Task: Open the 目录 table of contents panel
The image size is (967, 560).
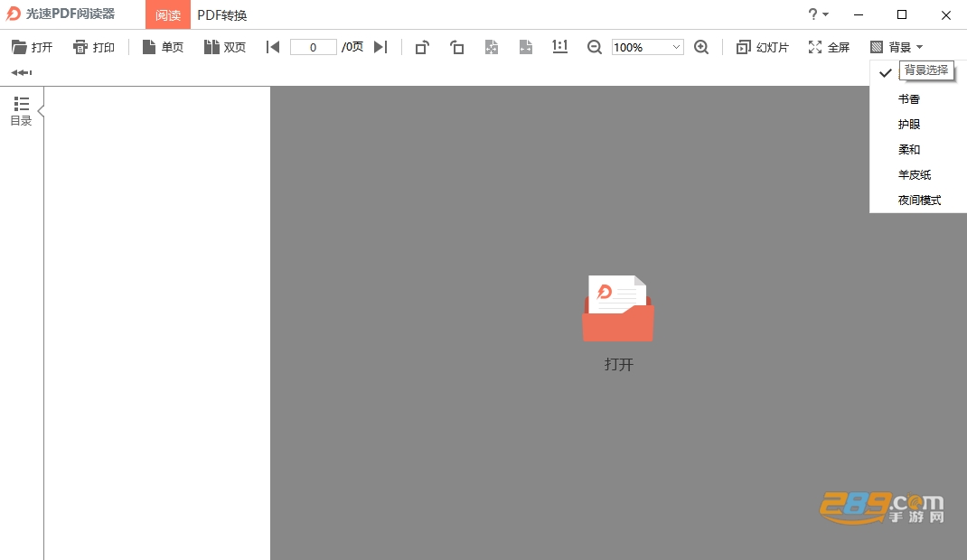Action: 21,111
